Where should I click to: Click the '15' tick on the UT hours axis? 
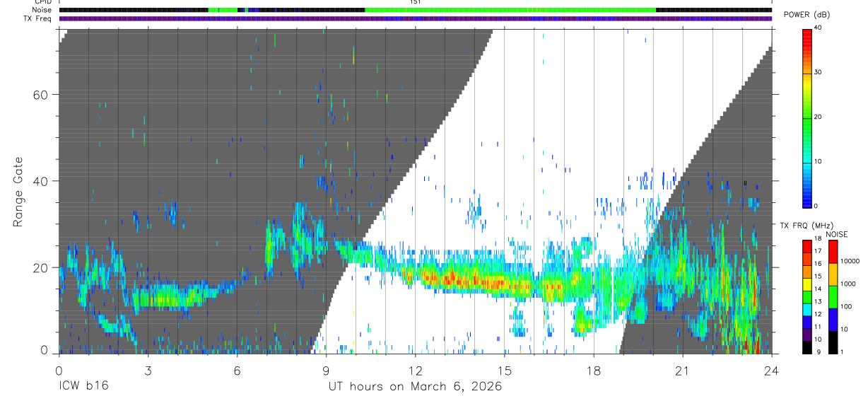(504, 370)
